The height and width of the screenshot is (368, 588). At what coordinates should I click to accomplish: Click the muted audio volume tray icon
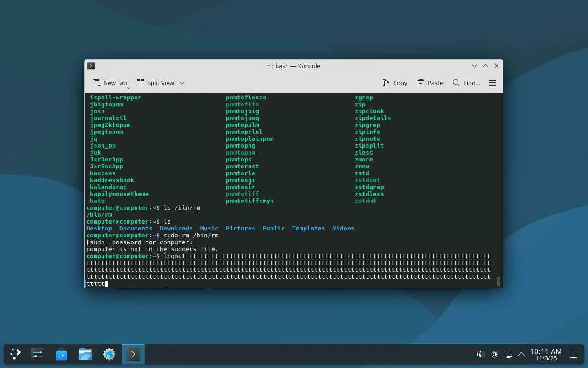pos(481,354)
